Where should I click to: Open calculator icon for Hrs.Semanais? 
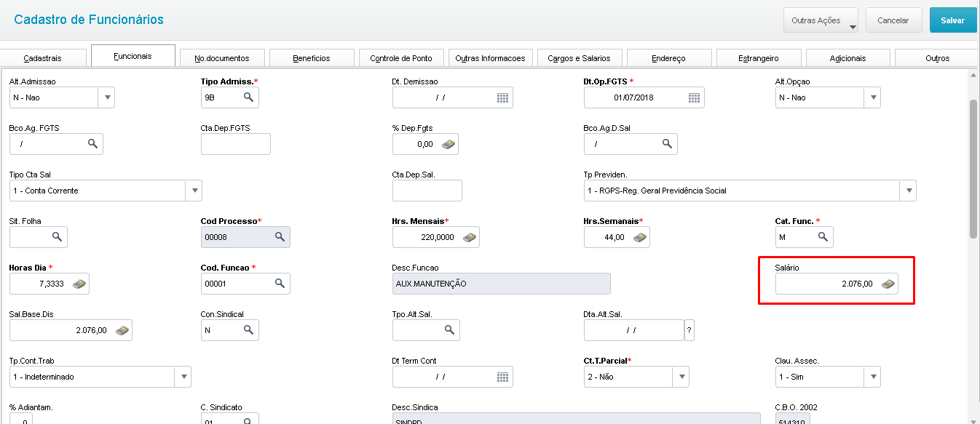pos(640,237)
